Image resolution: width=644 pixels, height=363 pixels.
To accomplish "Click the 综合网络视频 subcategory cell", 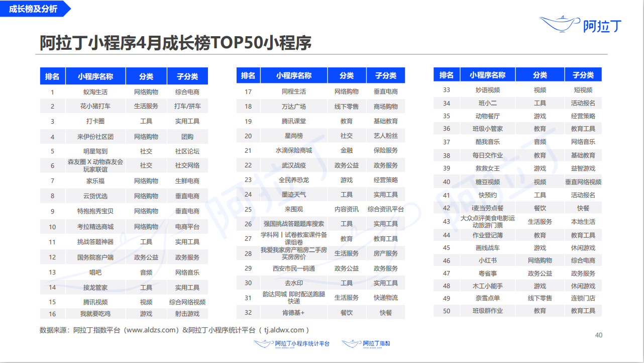I will coord(187,302).
